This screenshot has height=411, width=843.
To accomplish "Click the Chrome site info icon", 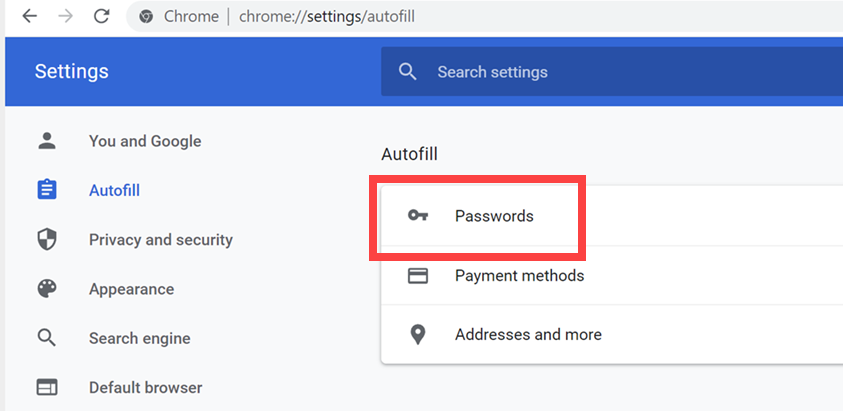I will pos(146,16).
